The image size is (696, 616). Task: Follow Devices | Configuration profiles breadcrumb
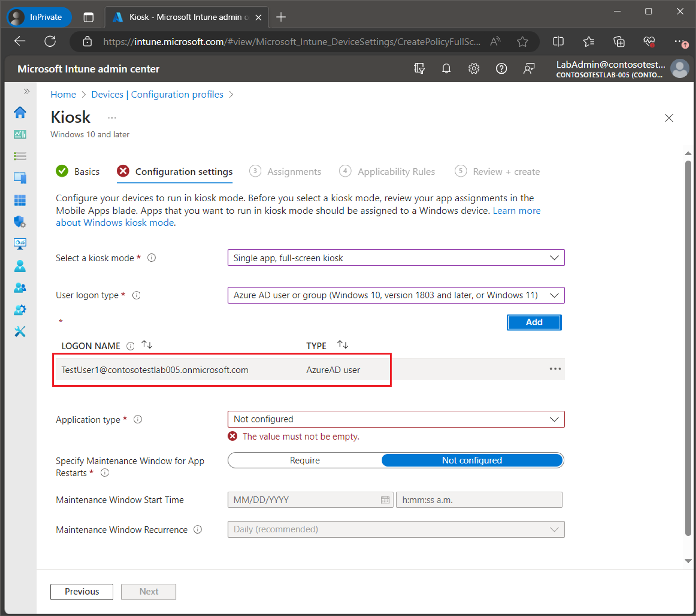point(157,95)
